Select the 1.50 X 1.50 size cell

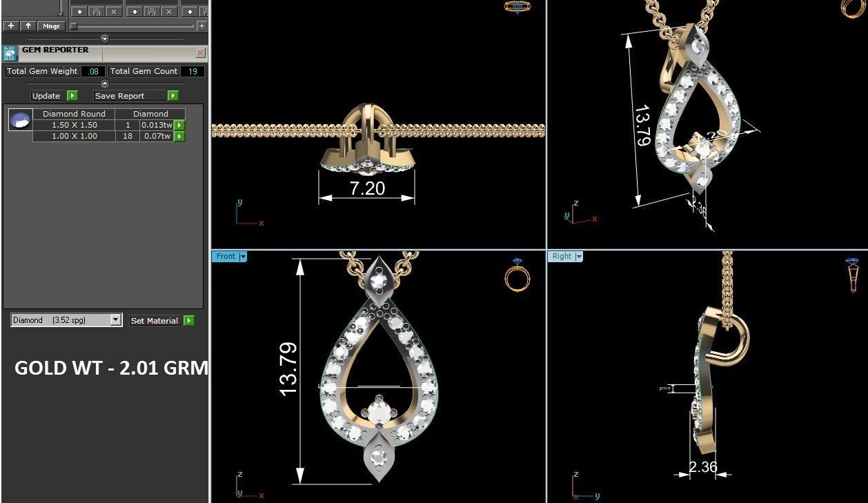pyautogui.click(x=74, y=126)
